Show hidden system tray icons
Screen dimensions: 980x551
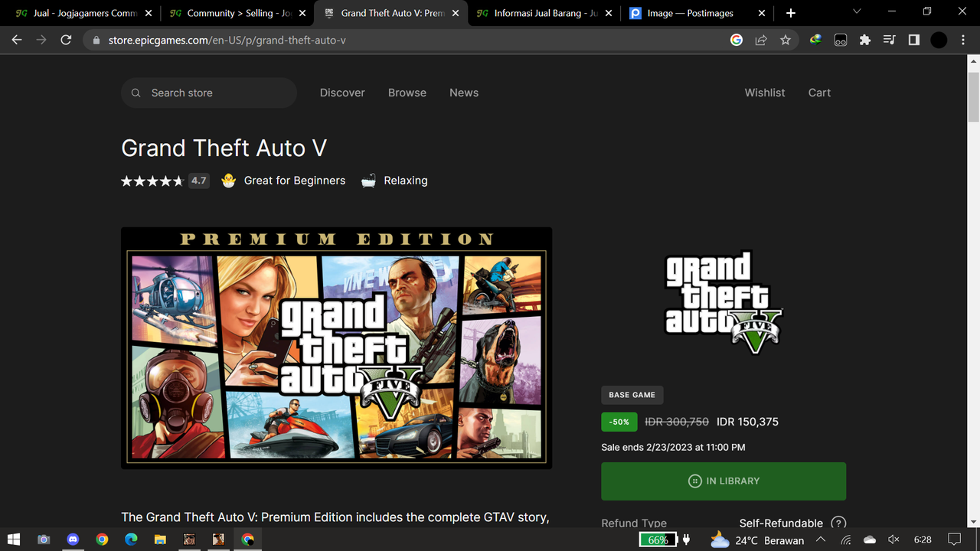[x=821, y=540]
